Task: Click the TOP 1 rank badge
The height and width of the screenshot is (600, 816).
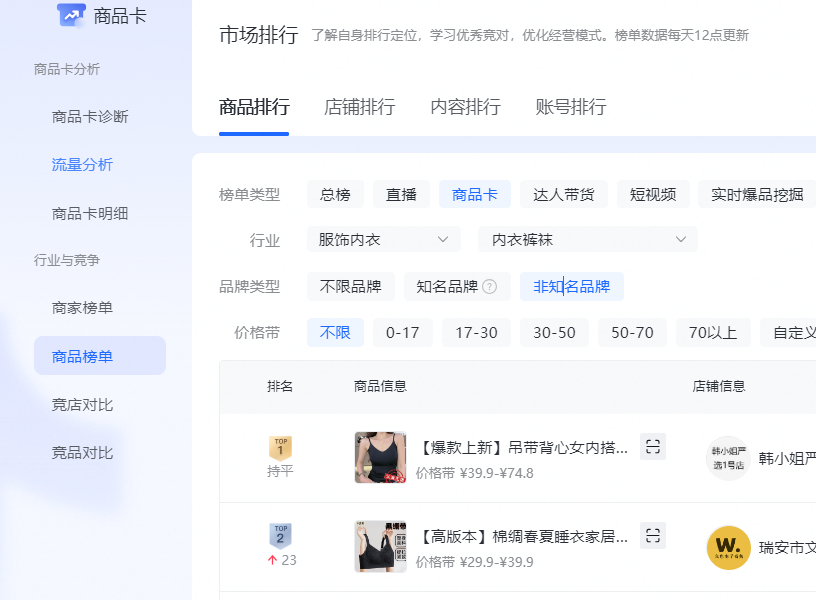Action: pyautogui.click(x=280, y=442)
